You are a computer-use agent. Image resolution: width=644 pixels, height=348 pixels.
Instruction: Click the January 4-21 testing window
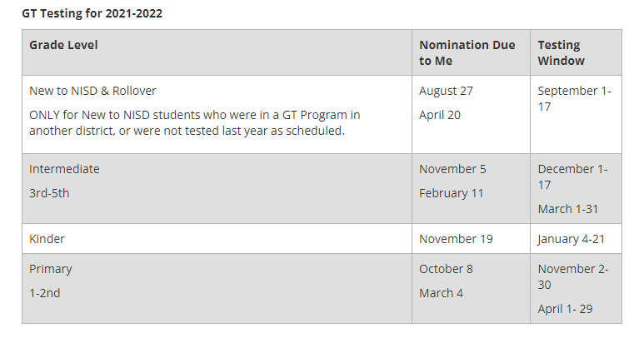(x=571, y=239)
